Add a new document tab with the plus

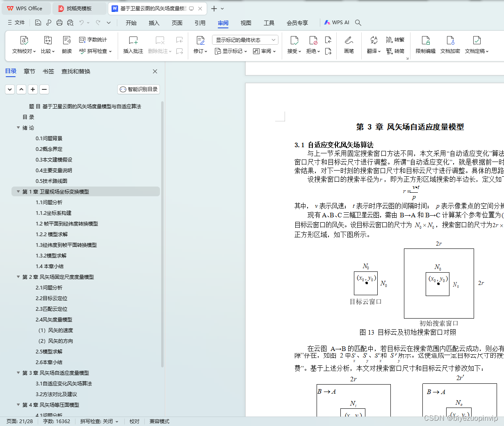coord(214,8)
